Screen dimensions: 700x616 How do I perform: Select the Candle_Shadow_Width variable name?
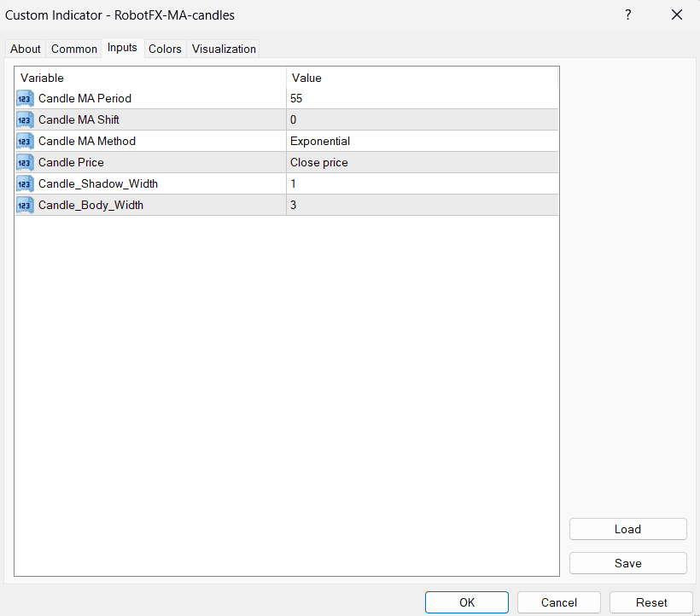[x=98, y=183]
